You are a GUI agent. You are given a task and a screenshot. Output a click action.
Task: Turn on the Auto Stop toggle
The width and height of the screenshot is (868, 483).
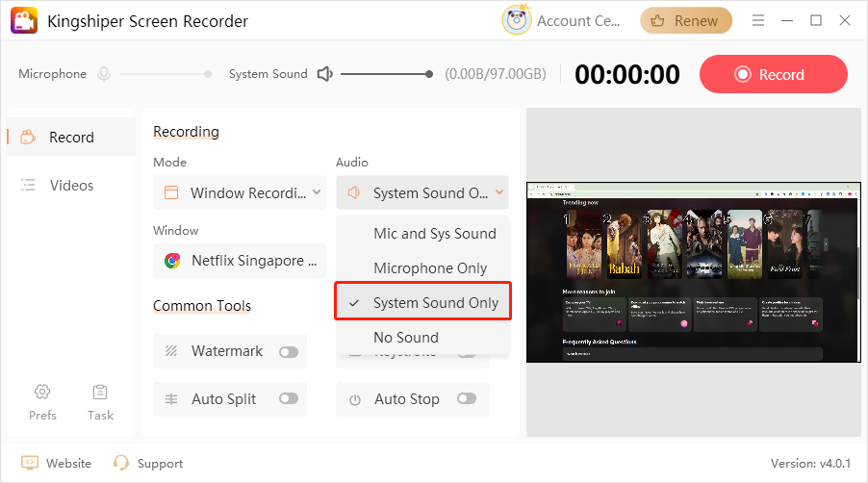pos(467,399)
